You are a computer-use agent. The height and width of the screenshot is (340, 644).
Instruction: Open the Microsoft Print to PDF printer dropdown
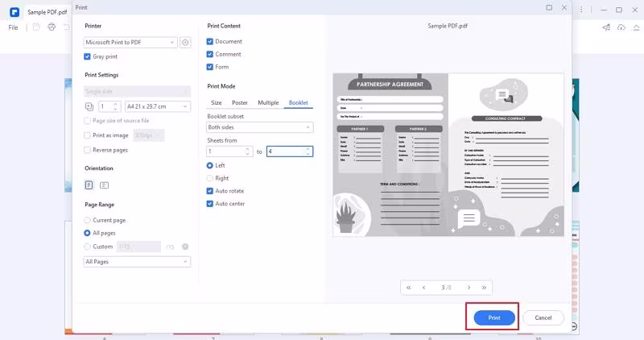(130, 43)
